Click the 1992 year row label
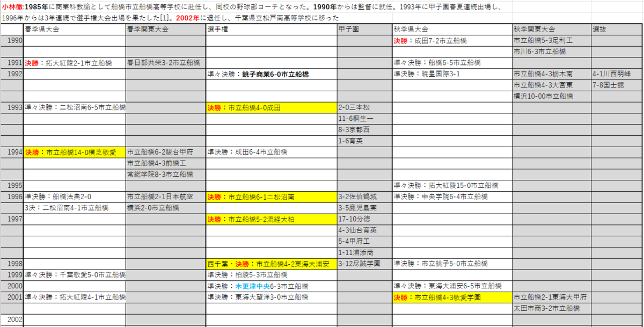 click(12, 74)
